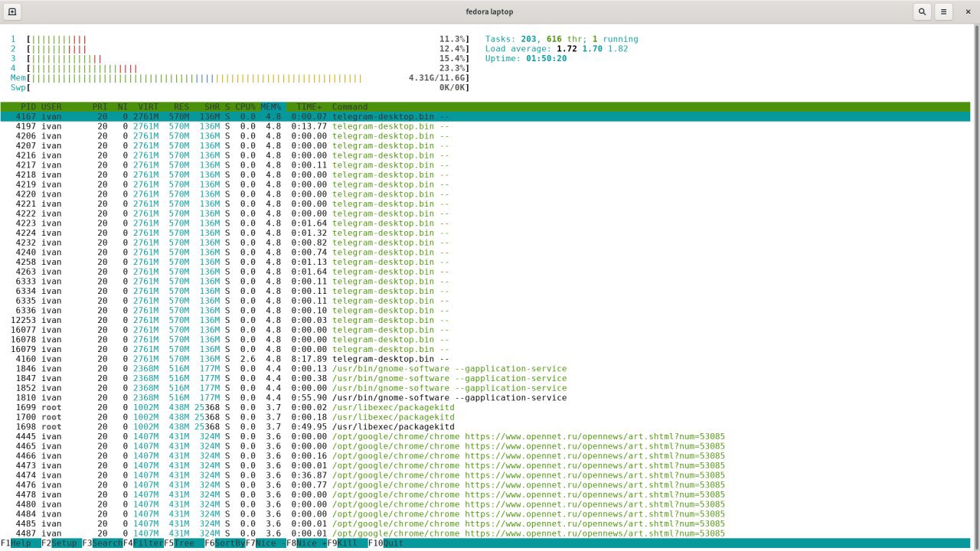The height and width of the screenshot is (551, 980).
Task: Select packagekitd process PID 1698
Action: (485, 427)
